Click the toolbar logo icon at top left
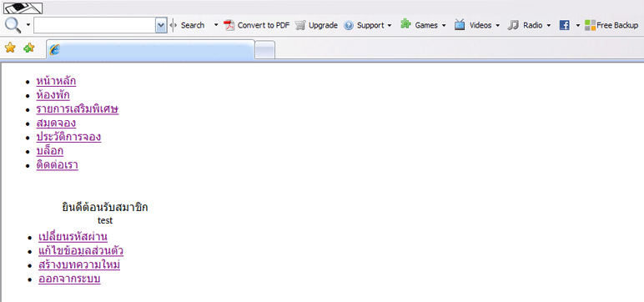Screen dimensions: 644x302 coord(23,8)
